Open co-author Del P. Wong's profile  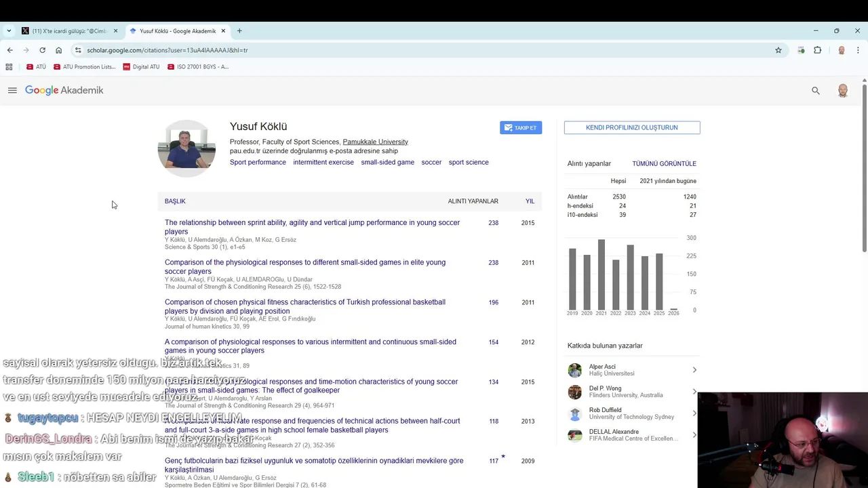[x=605, y=388]
